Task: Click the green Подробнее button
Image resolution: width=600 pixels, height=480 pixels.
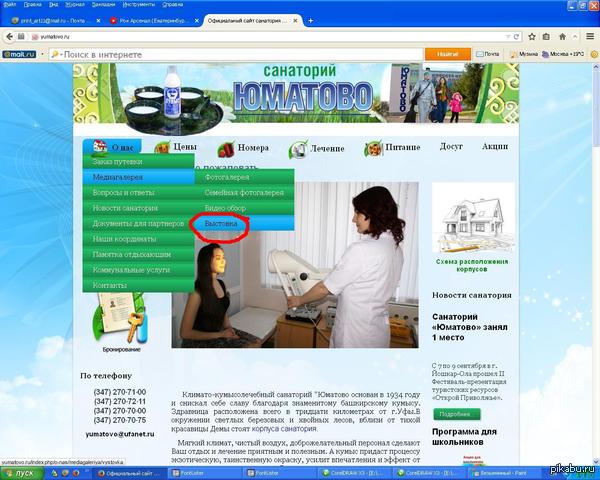Action: (457, 414)
